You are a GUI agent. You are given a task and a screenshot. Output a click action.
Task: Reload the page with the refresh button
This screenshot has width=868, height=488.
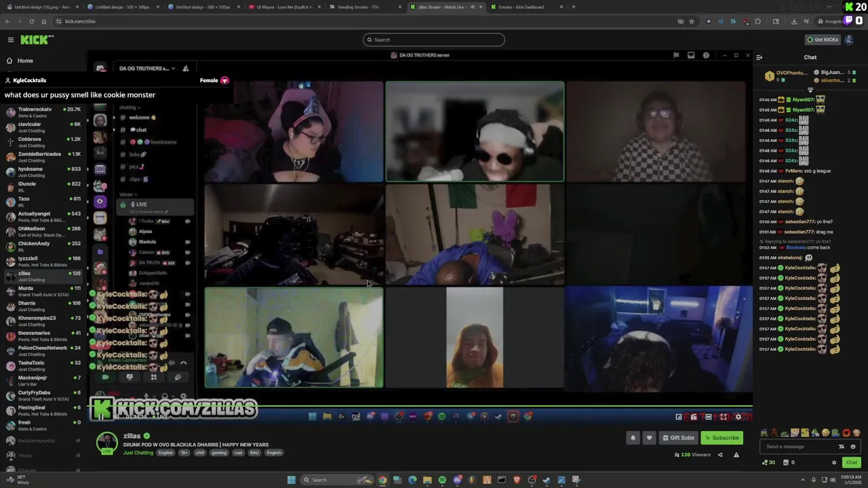[31, 21]
